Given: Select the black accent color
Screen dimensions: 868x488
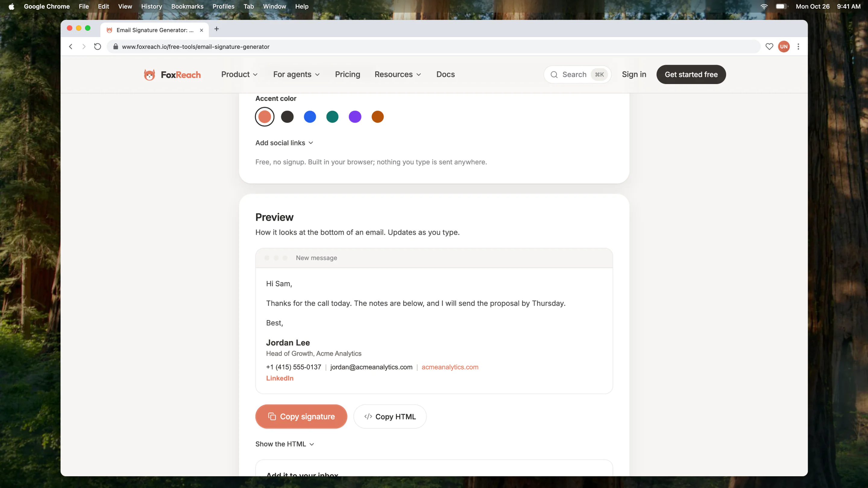Looking at the screenshot, I should point(288,117).
